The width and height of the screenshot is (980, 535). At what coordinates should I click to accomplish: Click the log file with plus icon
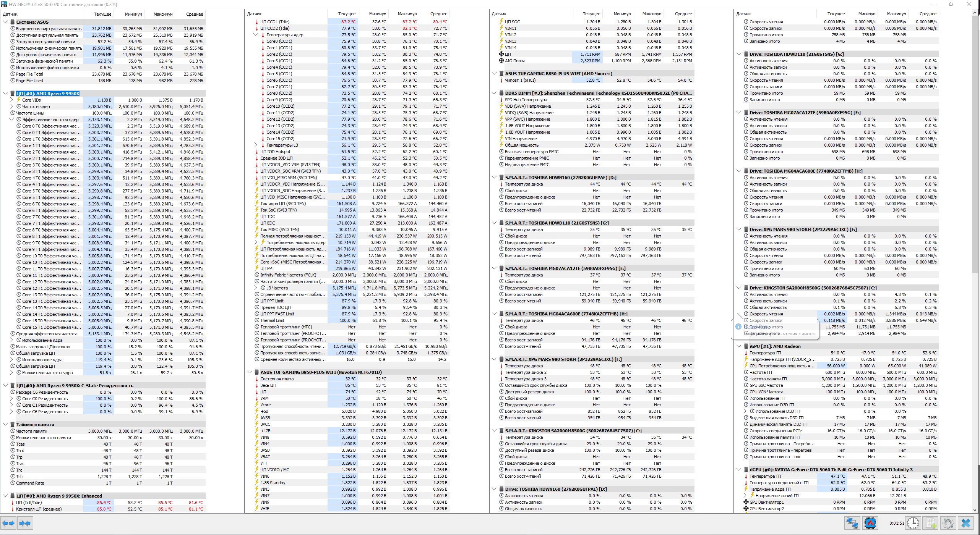click(x=931, y=523)
